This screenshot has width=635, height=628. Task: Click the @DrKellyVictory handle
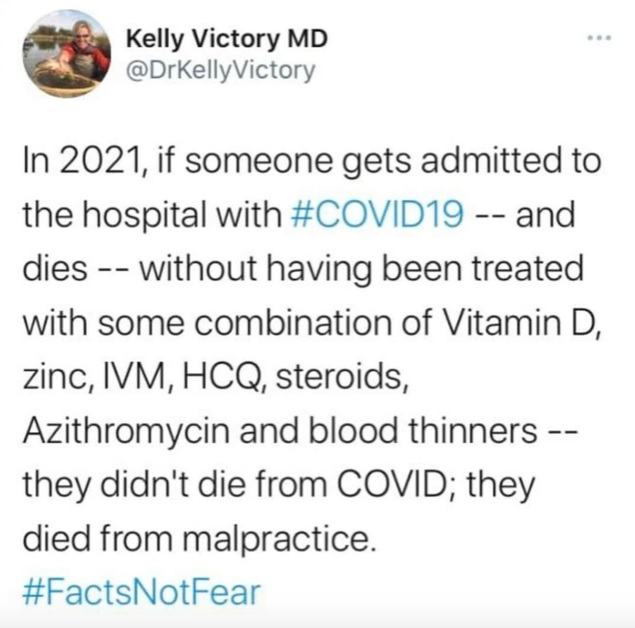tap(221, 70)
